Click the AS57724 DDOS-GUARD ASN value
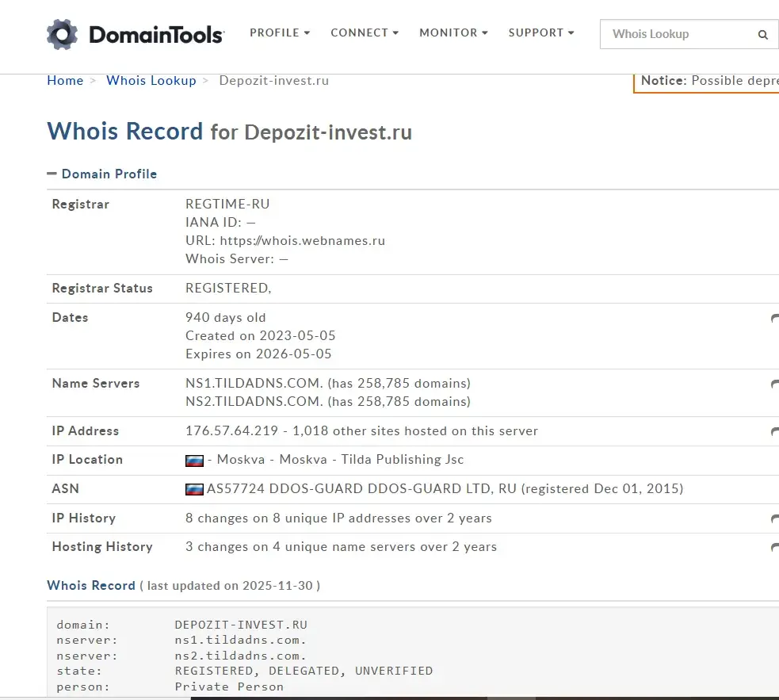The width and height of the screenshot is (779, 700). tap(445, 488)
